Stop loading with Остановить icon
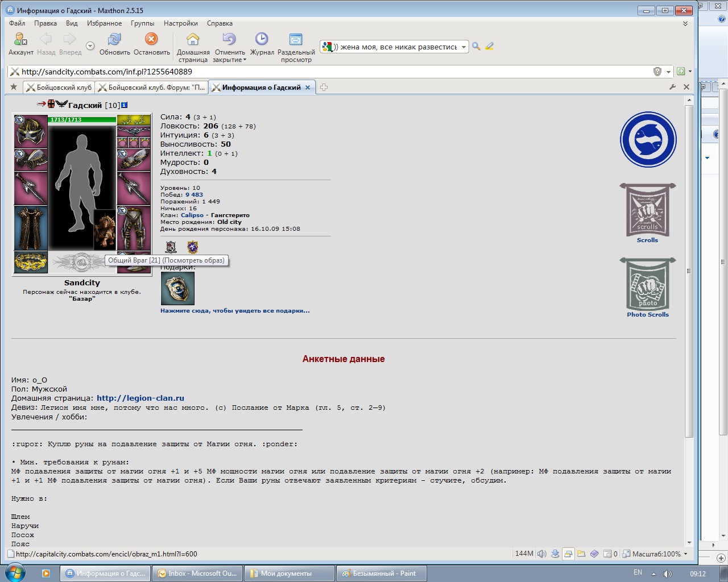 (x=151, y=39)
